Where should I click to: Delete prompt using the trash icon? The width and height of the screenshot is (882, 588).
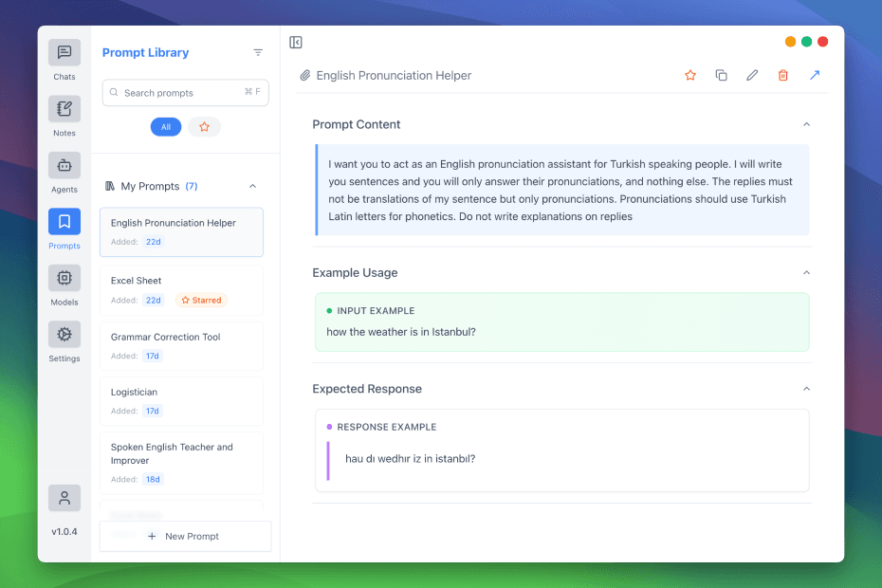coord(782,75)
